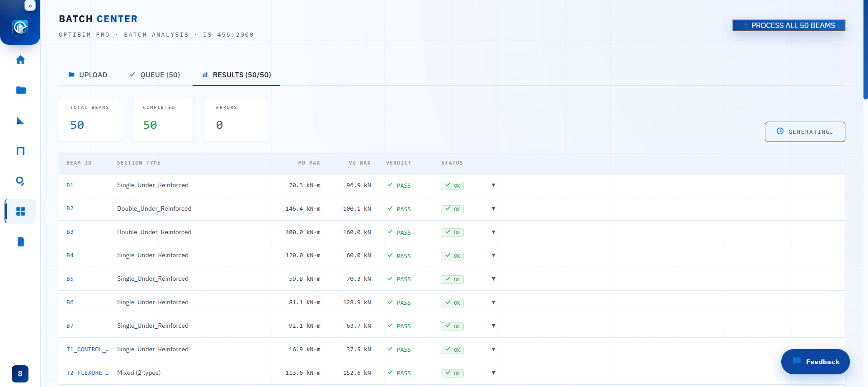Open the folder icon in sidebar
The height and width of the screenshot is (387, 868).
coord(20,90)
